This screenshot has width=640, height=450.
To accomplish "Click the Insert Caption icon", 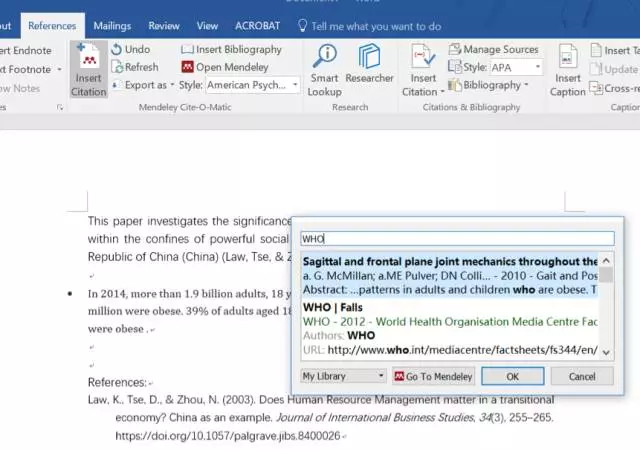I will pos(568,56).
